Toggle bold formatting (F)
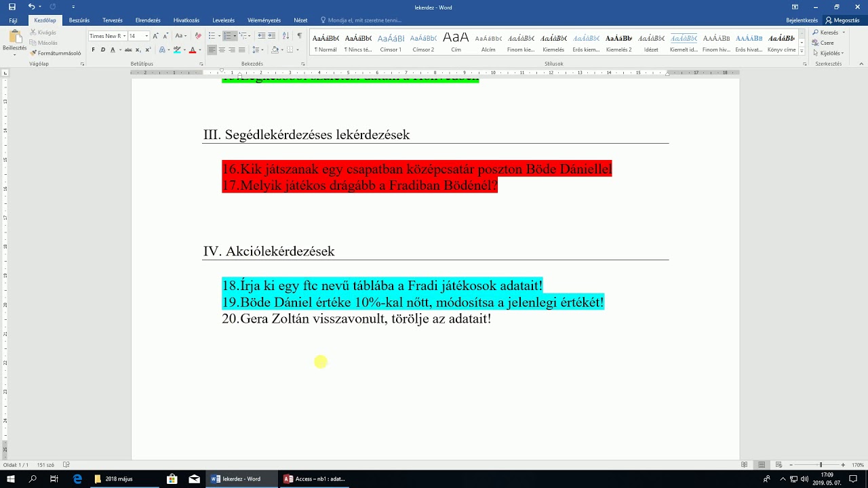The width and height of the screenshot is (868, 488). click(94, 49)
